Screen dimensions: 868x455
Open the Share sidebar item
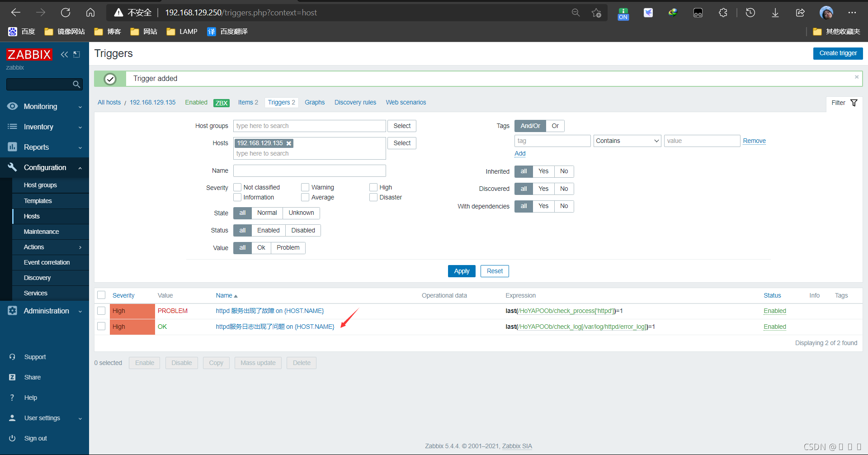coord(32,377)
